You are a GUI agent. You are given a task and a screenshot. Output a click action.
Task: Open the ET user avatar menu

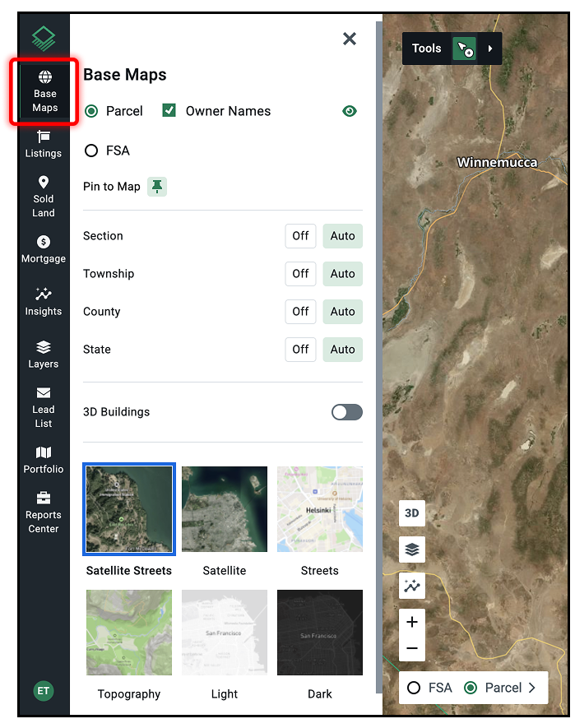tap(44, 690)
